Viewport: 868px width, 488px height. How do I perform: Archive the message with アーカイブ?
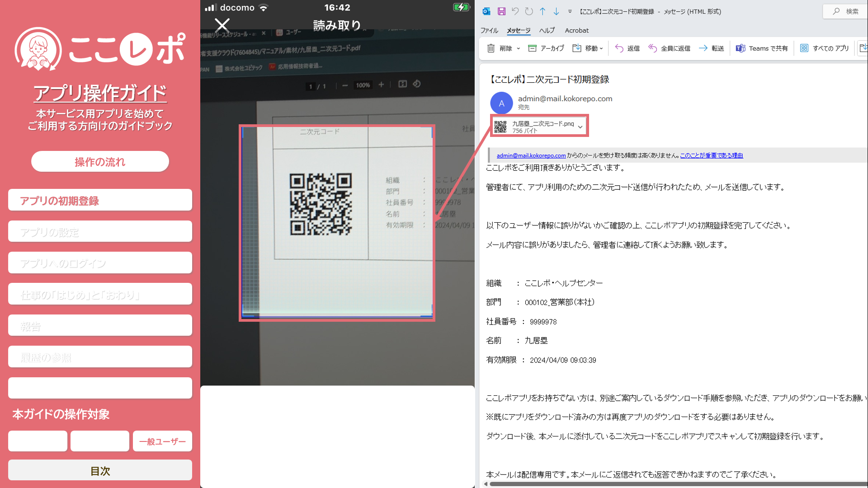tap(546, 48)
